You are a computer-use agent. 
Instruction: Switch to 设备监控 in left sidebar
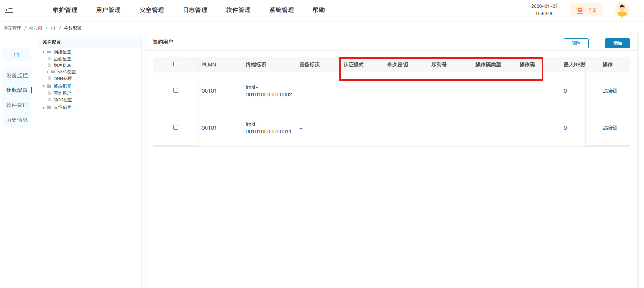(x=17, y=75)
